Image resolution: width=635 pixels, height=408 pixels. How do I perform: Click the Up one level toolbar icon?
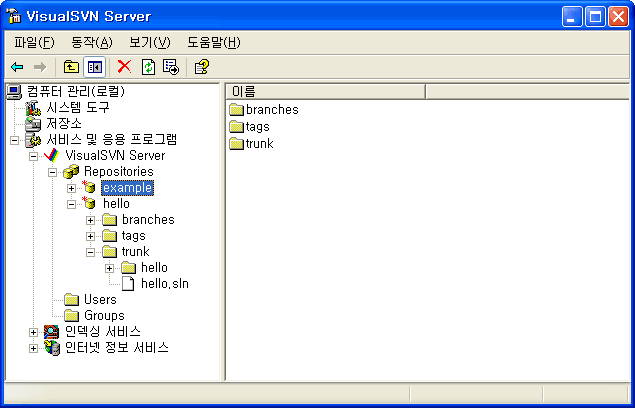[x=71, y=67]
